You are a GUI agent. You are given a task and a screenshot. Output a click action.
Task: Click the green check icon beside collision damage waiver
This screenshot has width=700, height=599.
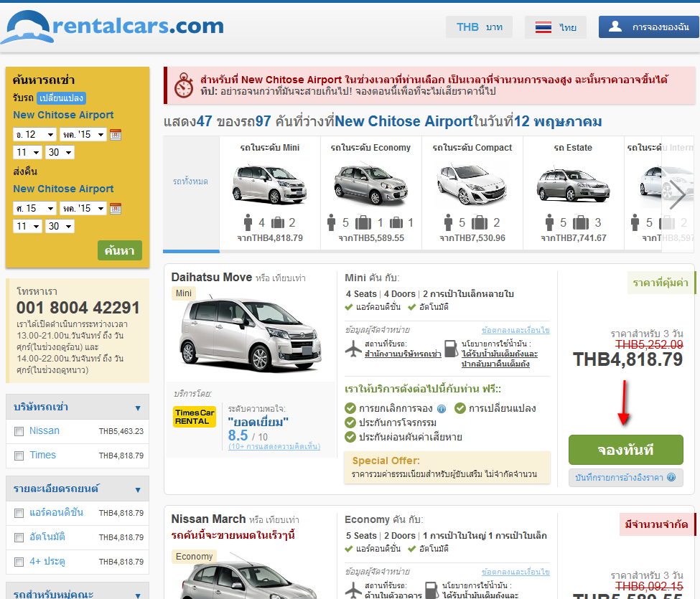click(350, 437)
